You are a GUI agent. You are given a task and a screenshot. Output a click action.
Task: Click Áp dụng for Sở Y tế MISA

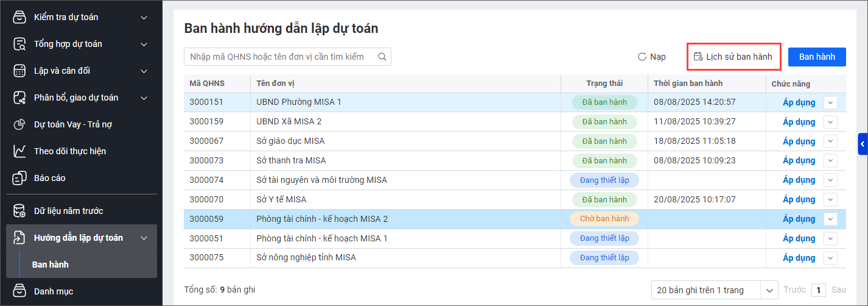pos(799,199)
